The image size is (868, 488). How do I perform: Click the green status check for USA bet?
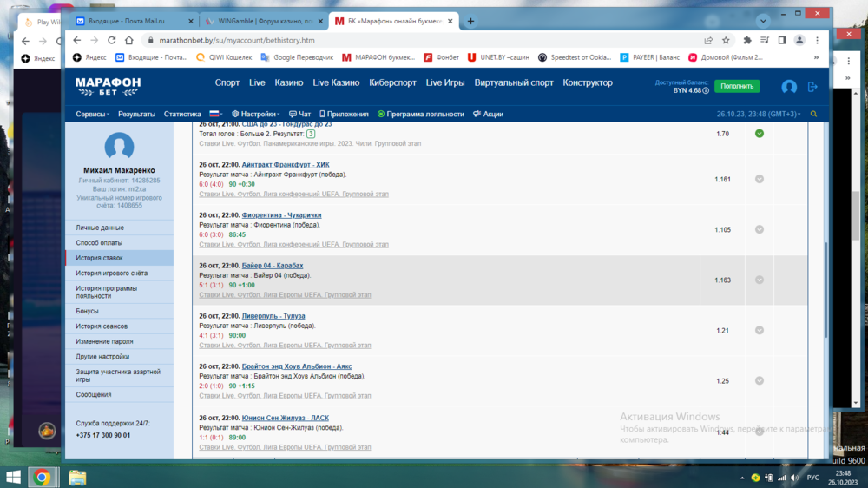point(759,134)
